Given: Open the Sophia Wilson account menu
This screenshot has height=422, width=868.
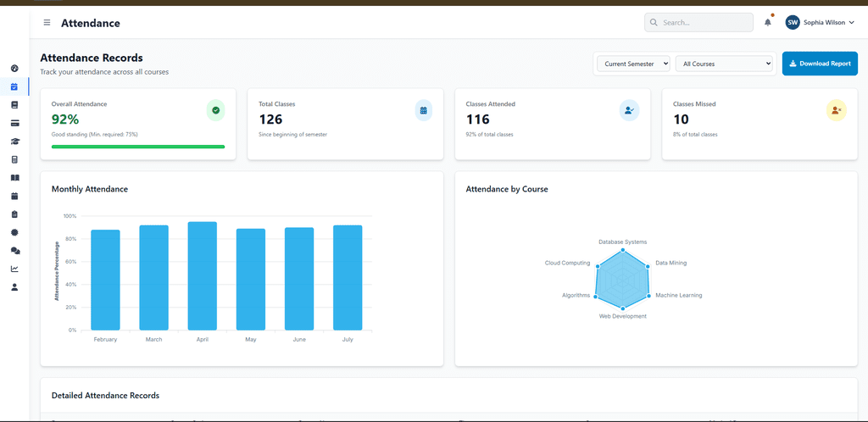Looking at the screenshot, I should [x=820, y=23].
